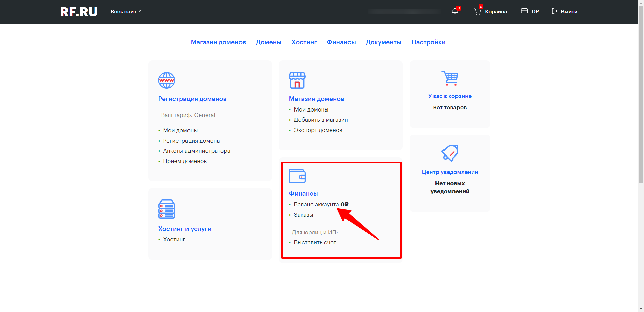644x312 pixels.
Task: Click the server icon for Хостинг и услуги
Action: point(167,209)
